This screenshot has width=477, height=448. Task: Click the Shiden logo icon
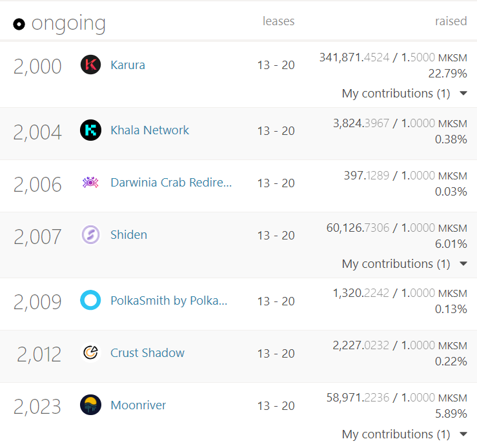(90, 235)
